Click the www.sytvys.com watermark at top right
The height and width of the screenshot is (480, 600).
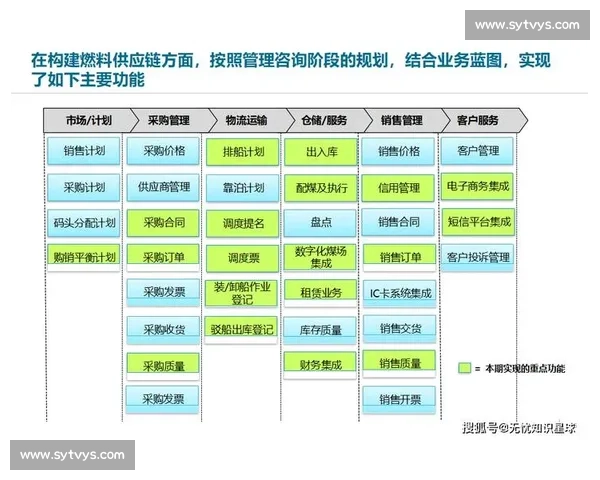tap(526, 24)
